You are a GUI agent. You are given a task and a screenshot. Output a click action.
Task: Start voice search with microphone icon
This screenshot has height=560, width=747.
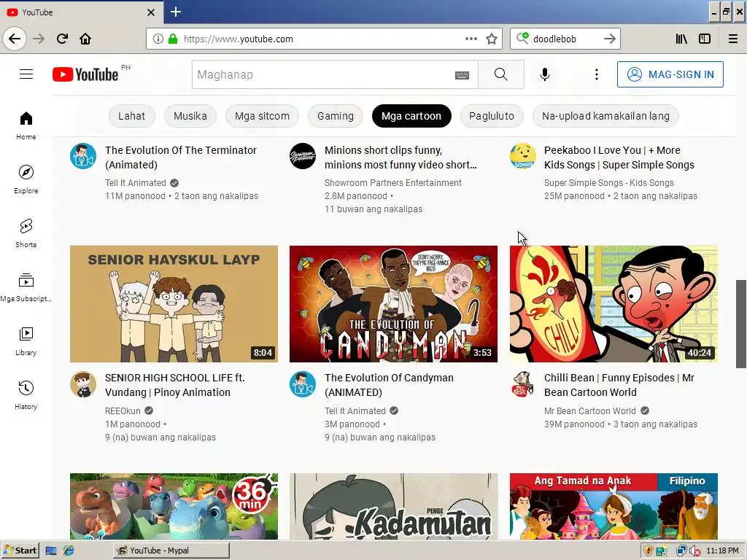(544, 74)
